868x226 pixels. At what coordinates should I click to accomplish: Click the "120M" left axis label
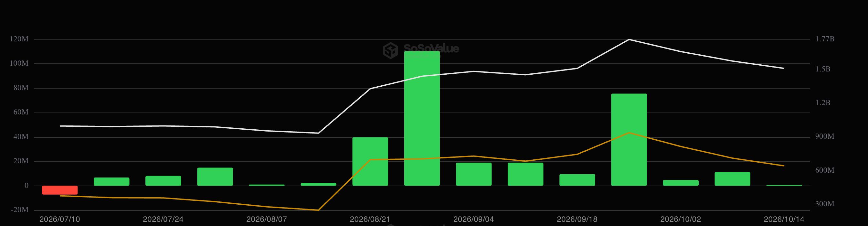click(19, 39)
